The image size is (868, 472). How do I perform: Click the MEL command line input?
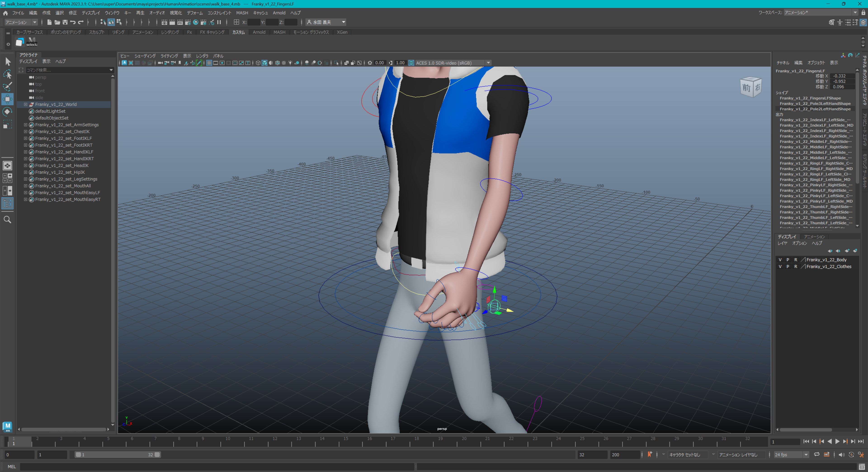pos(217,467)
